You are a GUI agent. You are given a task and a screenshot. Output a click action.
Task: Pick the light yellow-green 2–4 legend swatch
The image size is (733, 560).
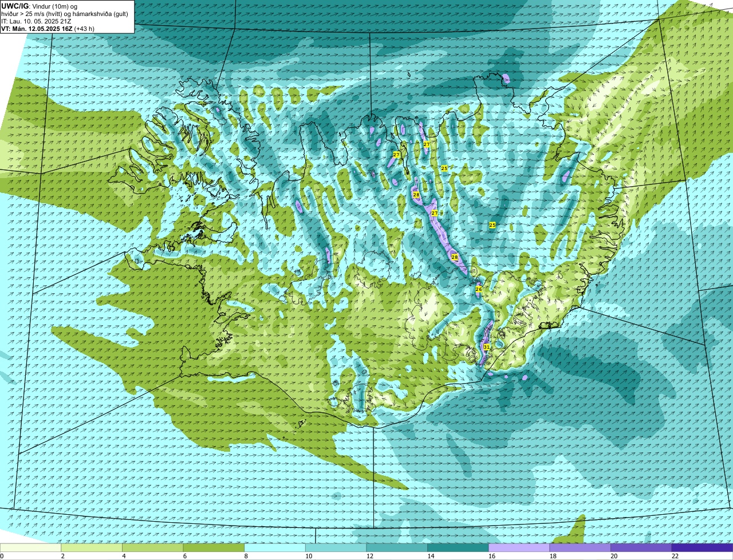(x=92, y=547)
